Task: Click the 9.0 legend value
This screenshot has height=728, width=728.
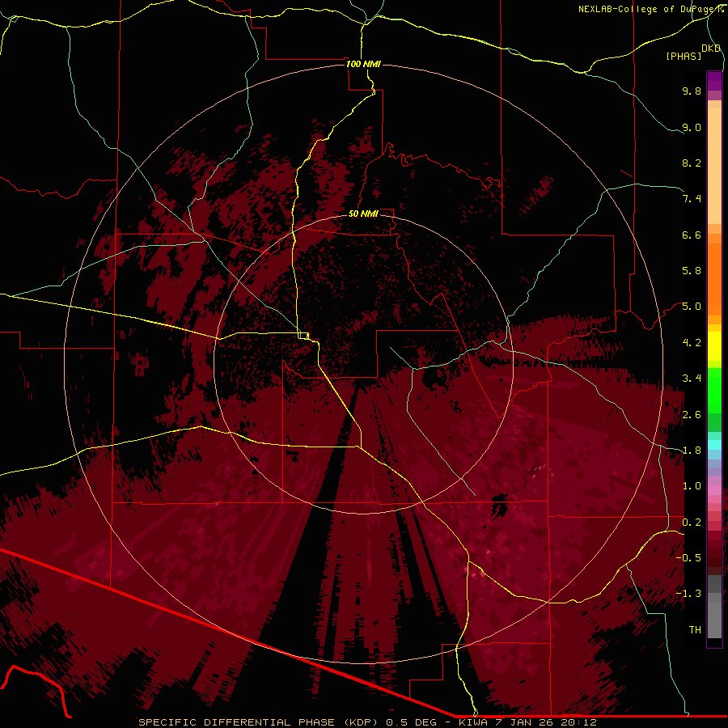Action: click(x=692, y=127)
